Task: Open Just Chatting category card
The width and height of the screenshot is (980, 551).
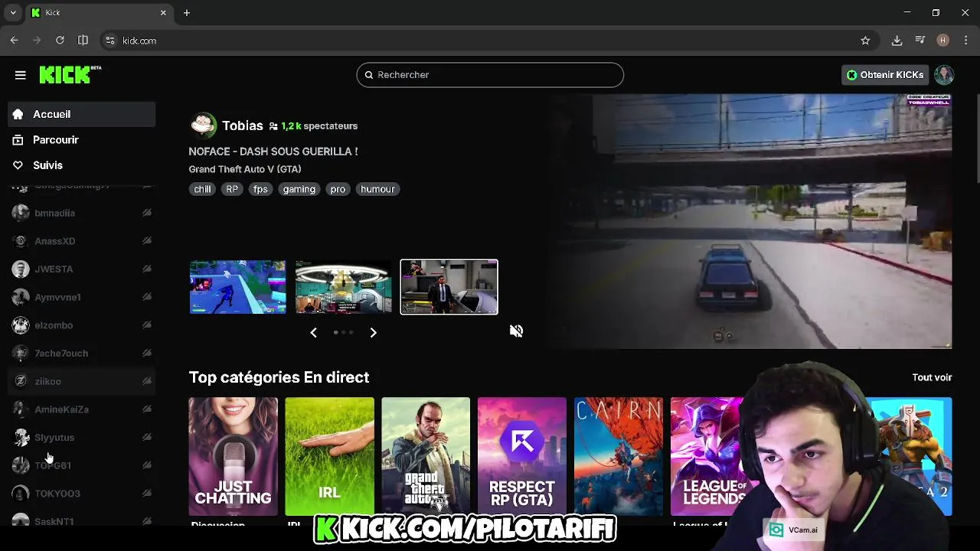Action: point(234,456)
